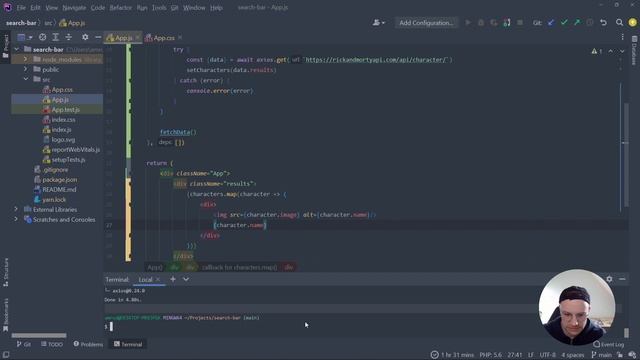Toggle the Project tool window sidebar button
Screen dimensions: 640x360
coord(6,46)
